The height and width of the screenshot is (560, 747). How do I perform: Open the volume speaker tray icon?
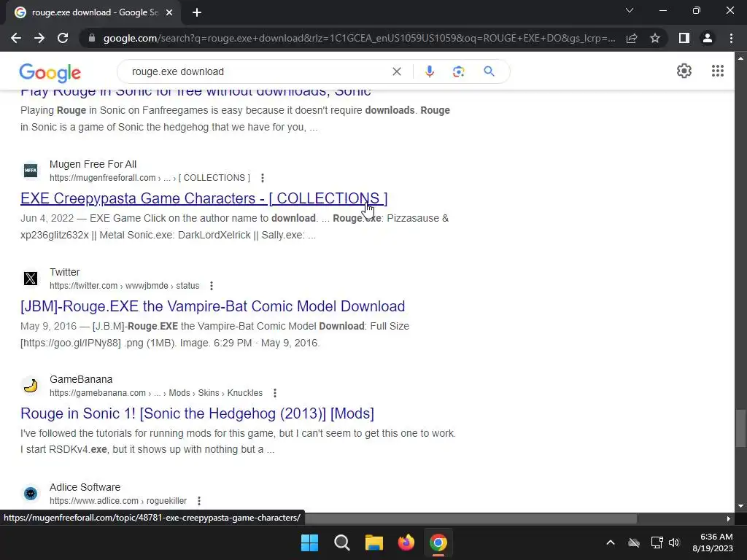pos(674,542)
